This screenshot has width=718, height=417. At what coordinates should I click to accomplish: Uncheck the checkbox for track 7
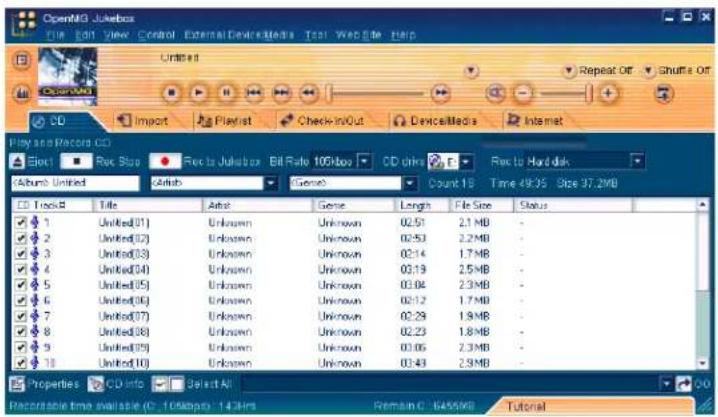[21, 316]
